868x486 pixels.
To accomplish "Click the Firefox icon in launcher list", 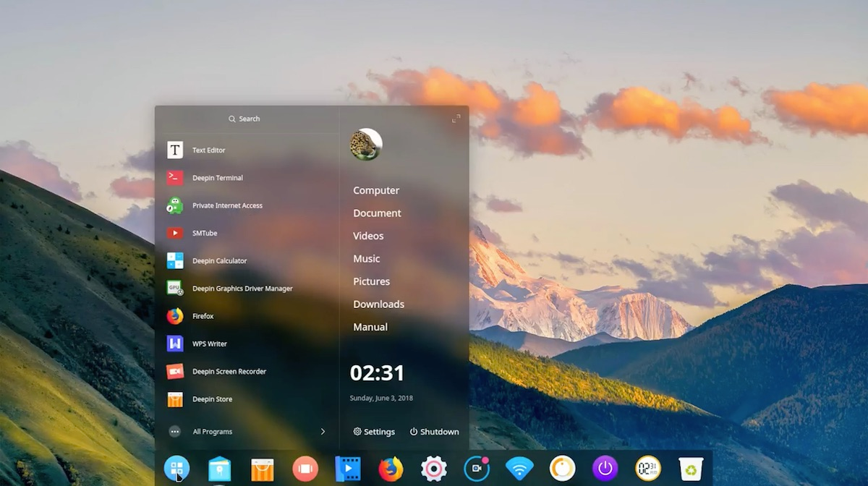I will tap(175, 316).
